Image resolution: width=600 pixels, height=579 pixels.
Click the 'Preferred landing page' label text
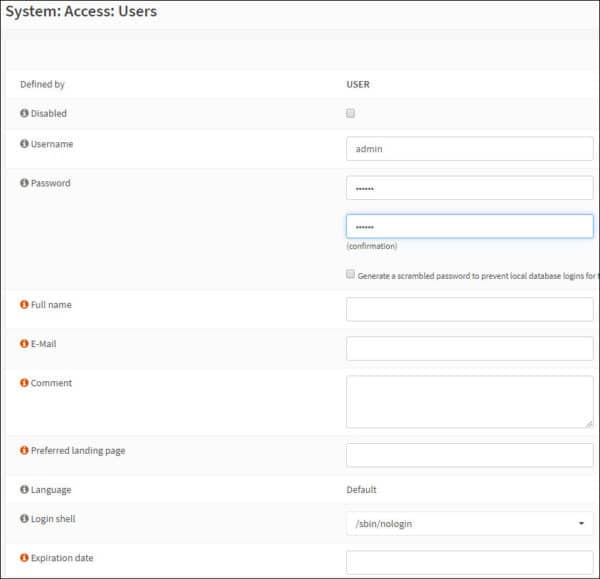pos(78,450)
